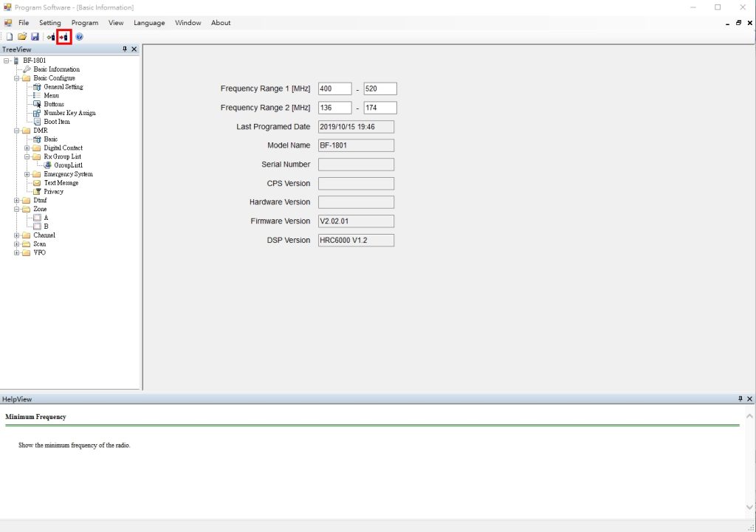Open the Program menu
The height and width of the screenshot is (532, 756).
(x=84, y=23)
